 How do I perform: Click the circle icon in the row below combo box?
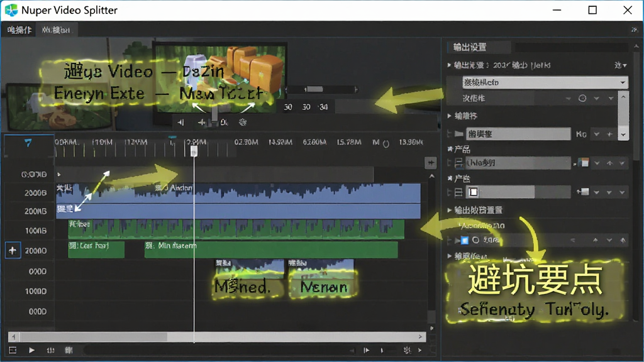(x=582, y=98)
